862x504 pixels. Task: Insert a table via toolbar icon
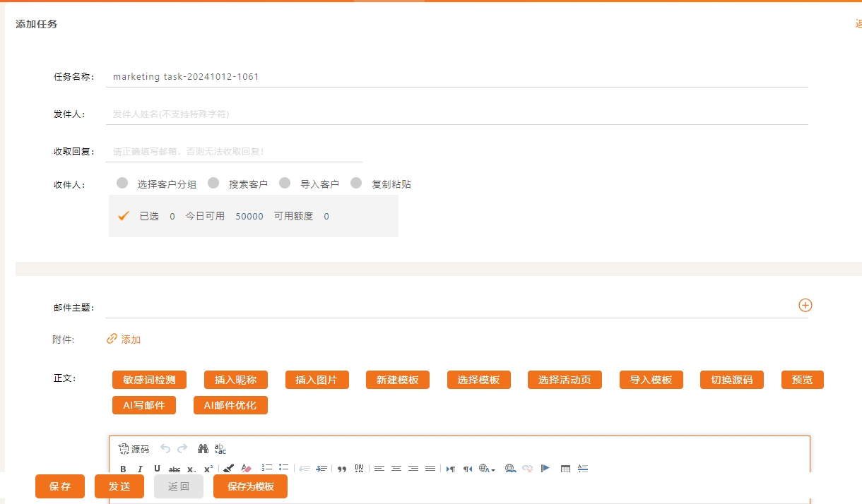(x=565, y=469)
